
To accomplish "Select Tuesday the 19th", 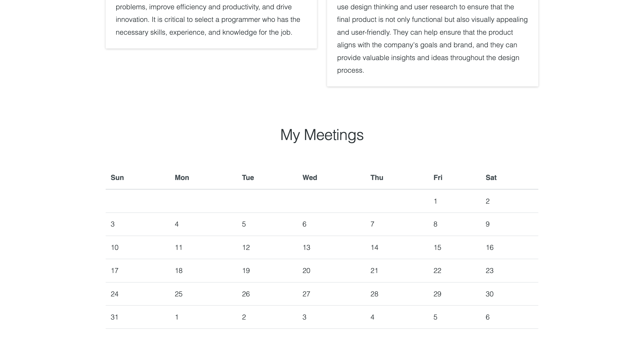I will point(246,271).
